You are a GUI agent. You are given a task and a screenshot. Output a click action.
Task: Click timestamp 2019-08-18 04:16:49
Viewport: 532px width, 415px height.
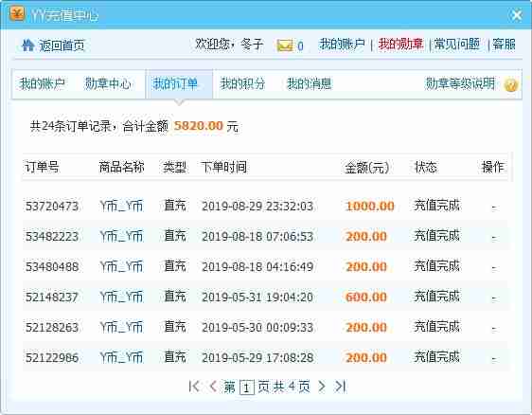257,266
